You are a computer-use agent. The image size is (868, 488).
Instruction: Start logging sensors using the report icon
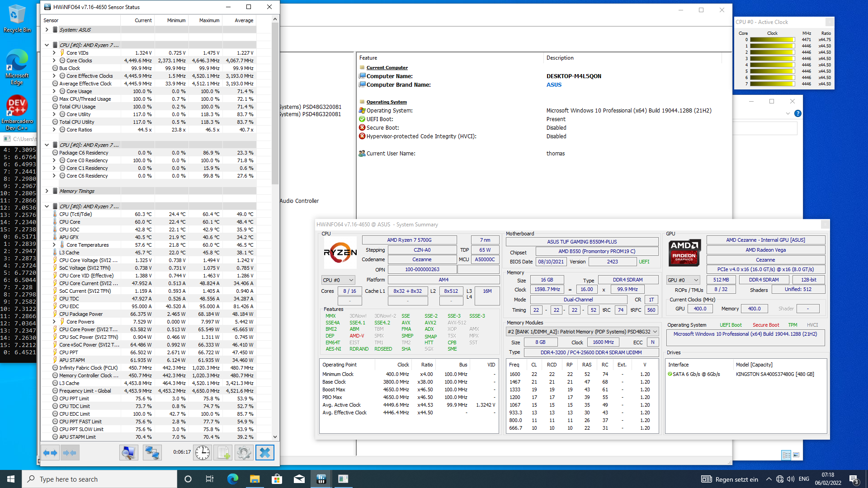tap(223, 452)
